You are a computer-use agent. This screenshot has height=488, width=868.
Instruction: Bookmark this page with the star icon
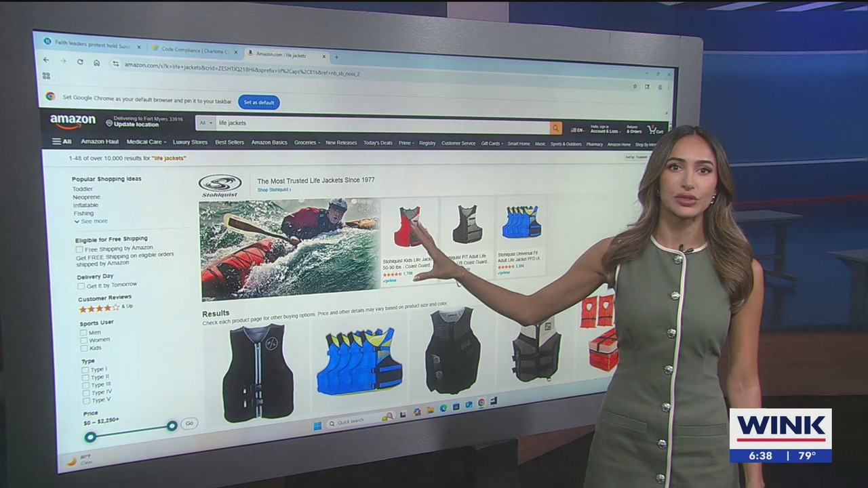click(x=635, y=86)
